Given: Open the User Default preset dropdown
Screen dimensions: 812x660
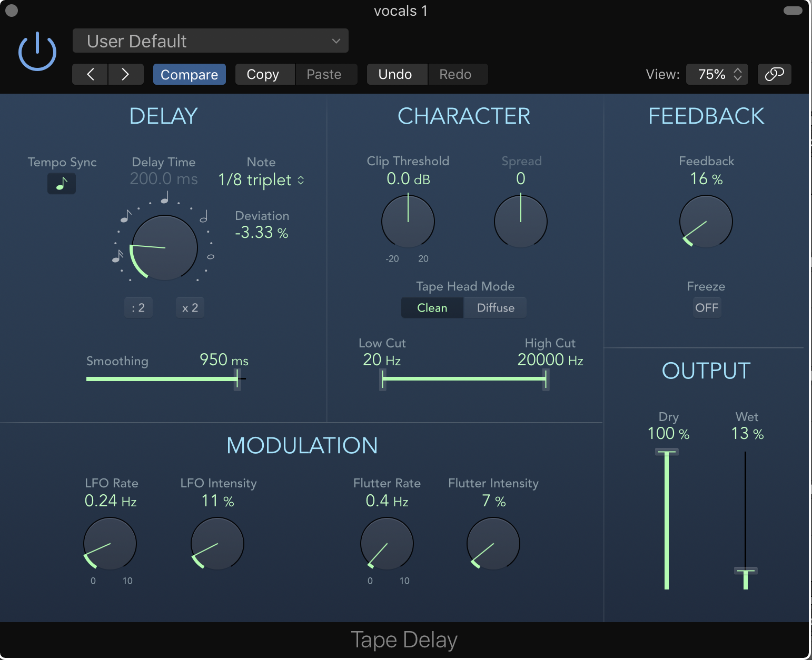Looking at the screenshot, I should [211, 41].
